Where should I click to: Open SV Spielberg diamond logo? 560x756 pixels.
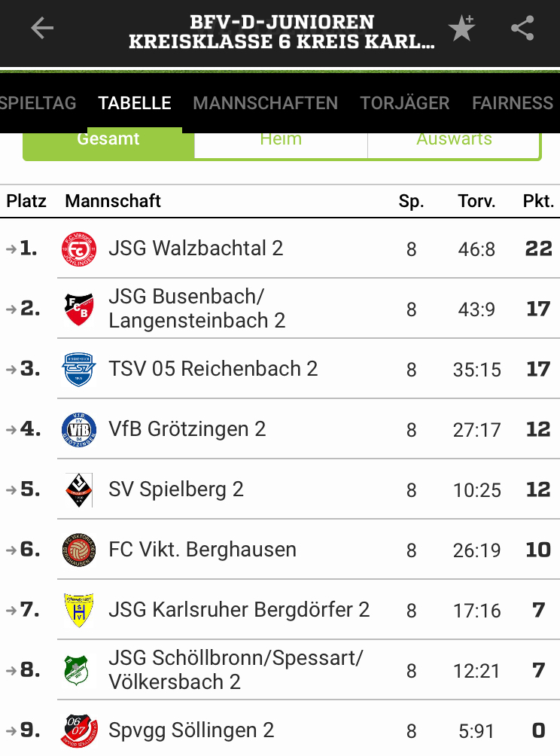79,490
